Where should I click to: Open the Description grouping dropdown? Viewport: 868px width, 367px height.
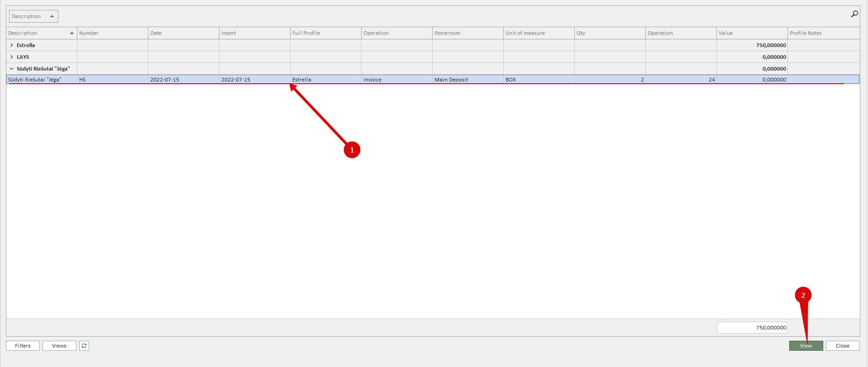[x=33, y=16]
